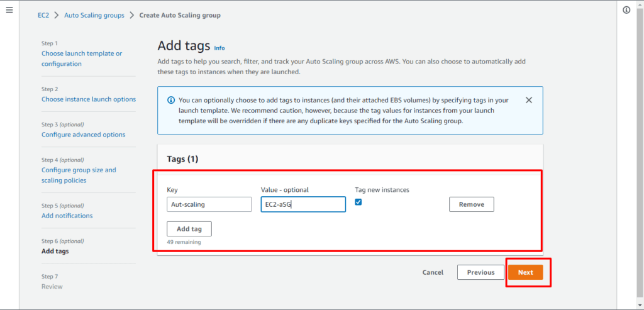
Task: Go back with the Previous button
Action: coord(480,272)
